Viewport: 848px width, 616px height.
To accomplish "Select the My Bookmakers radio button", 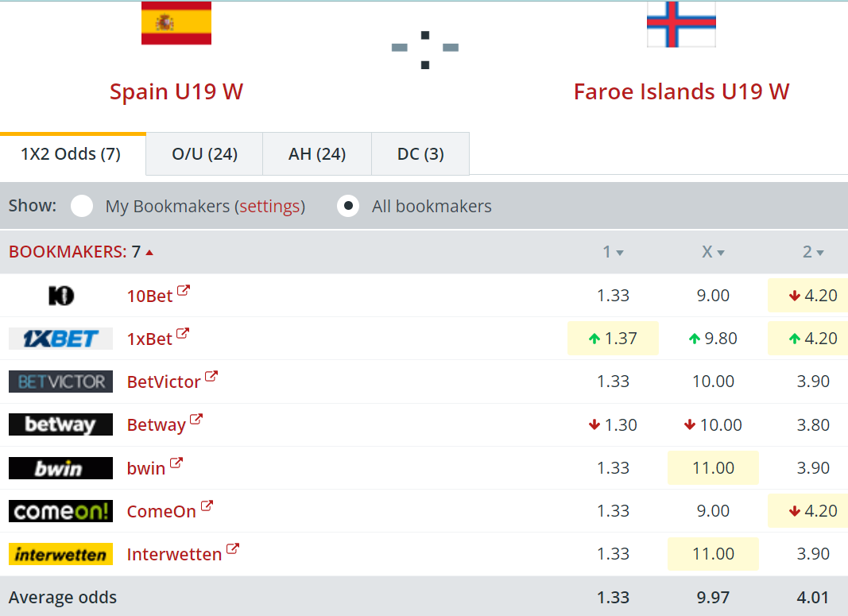I will click(82, 206).
